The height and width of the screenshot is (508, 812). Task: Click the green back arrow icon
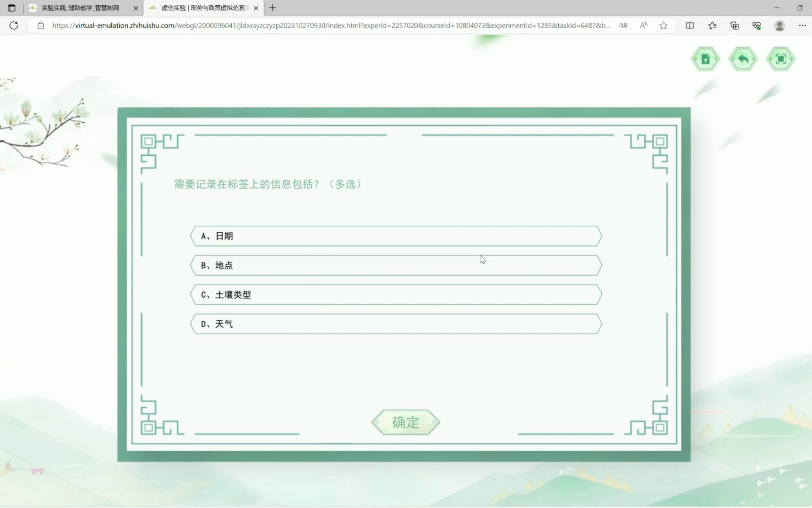743,59
